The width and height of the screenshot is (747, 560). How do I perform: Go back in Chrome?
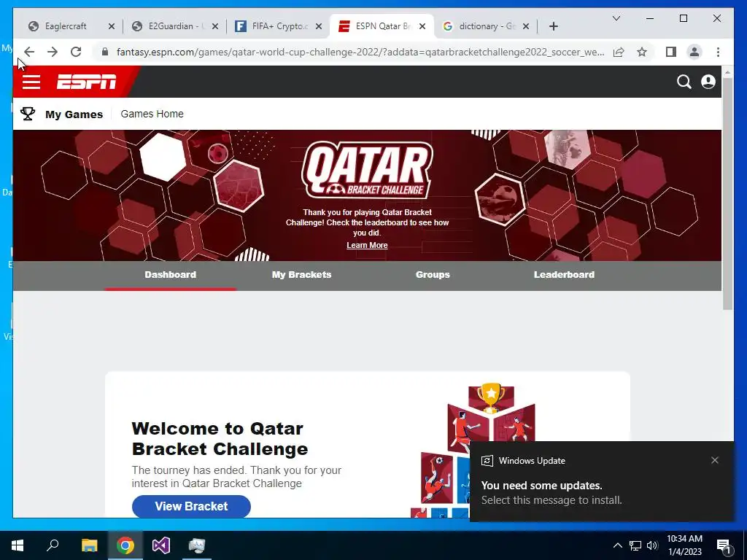pyautogui.click(x=29, y=52)
